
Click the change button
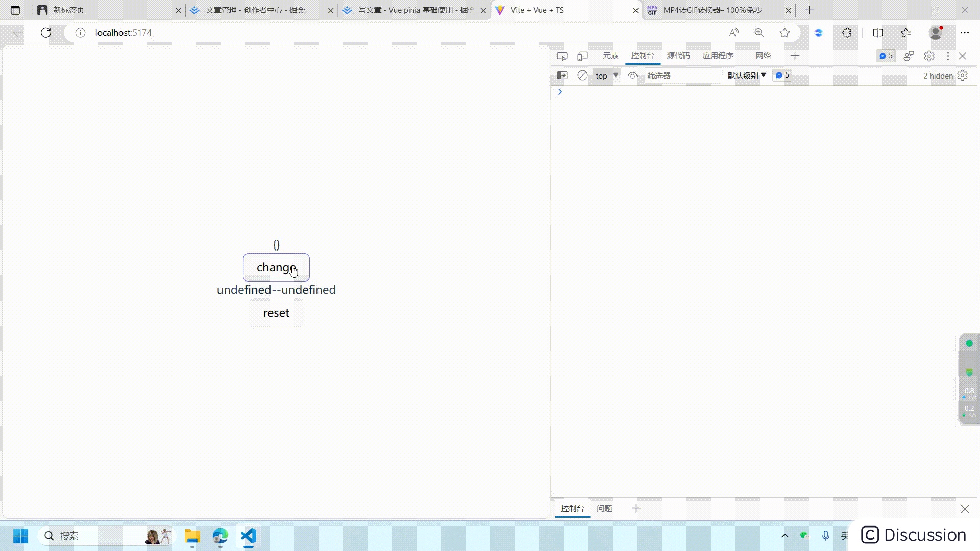coord(276,267)
